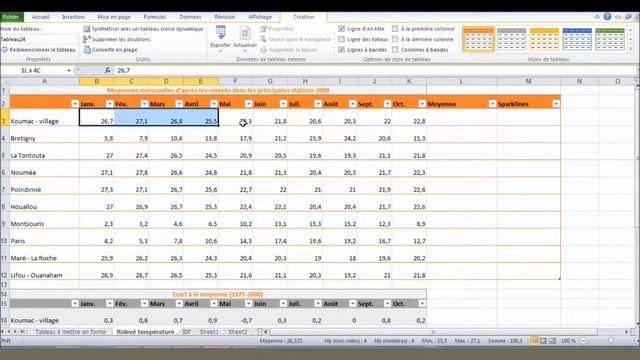Click the Actualiser refresh icon
640x360 pixels.
coord(245,33)
